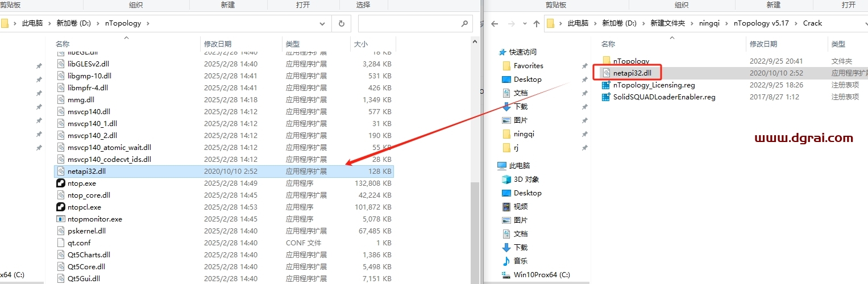The image size is (868, 284).
Task: Select ntop.exe file icon in left window
Action: (x=61, y=183)
